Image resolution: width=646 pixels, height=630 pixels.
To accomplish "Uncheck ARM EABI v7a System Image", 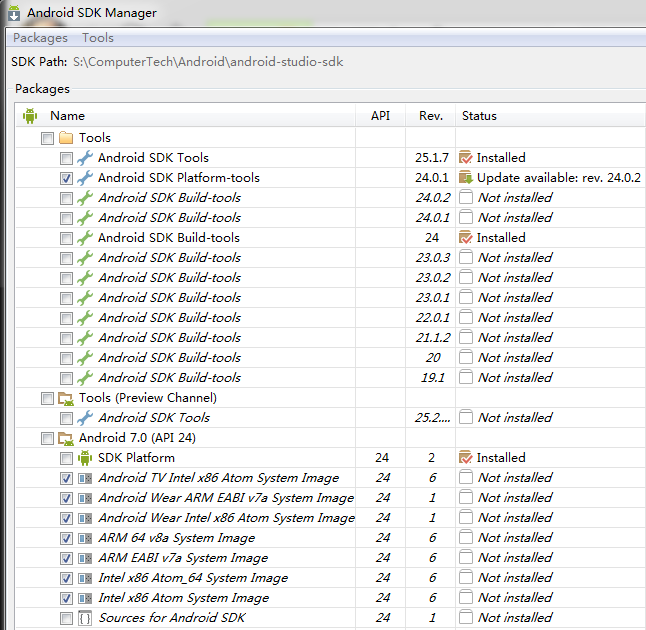I will click(x=66, y=558).
